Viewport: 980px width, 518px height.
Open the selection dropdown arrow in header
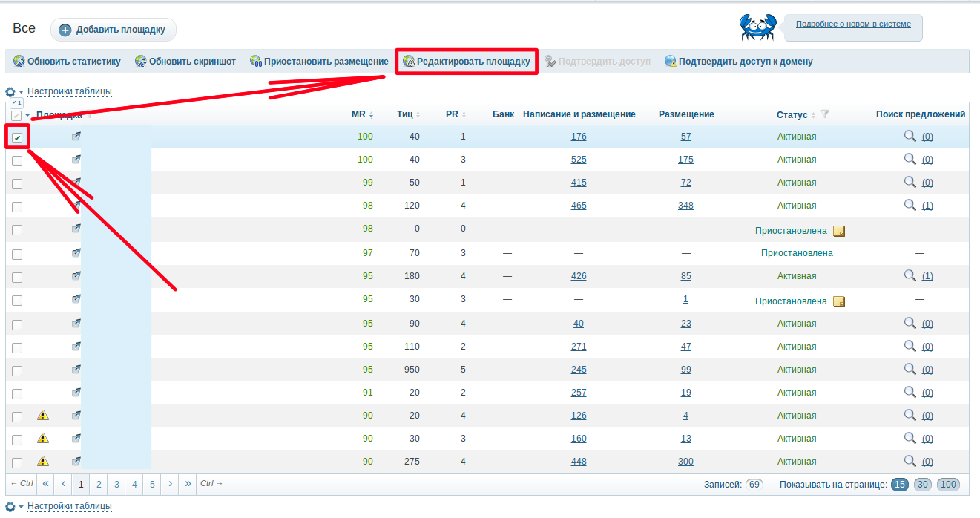[x=27, y=115]
